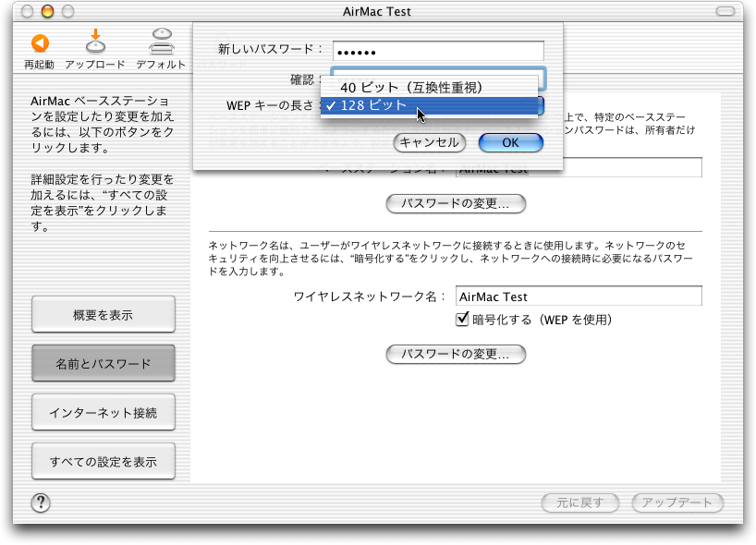This screenshot has height=545, width=756.
Task: Click パスワードの変更 under the base station name
Action: pyautogui.click(x=455, y=203)
